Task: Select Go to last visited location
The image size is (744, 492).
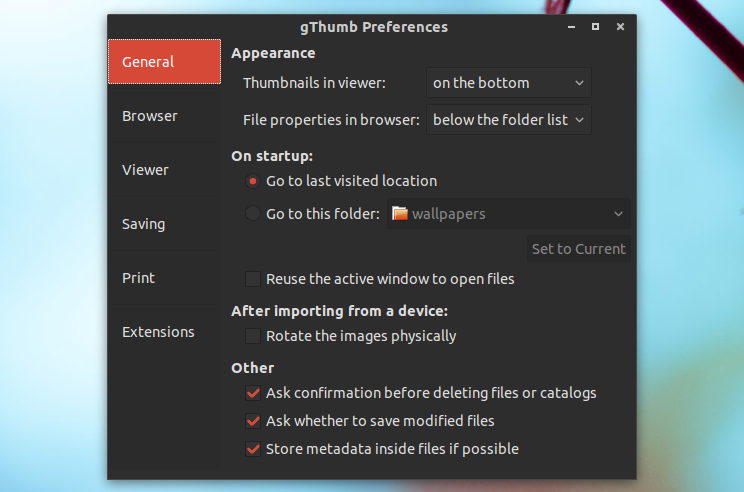Action: pyautogui.click(x=253, y=181)
